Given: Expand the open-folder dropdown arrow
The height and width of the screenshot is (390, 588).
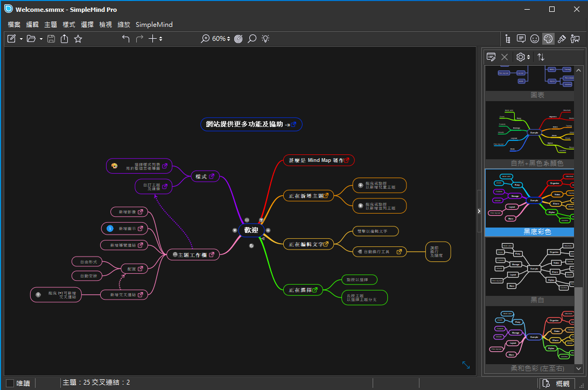Looking at the screenshot, I should pyautogui.click(x=41, y=39).
